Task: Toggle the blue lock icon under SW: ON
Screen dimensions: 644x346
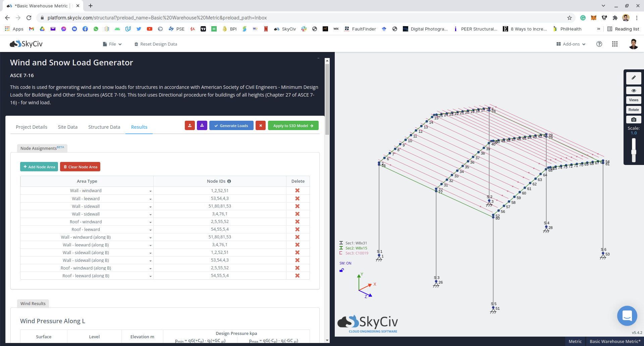Action: coord(341,270)
